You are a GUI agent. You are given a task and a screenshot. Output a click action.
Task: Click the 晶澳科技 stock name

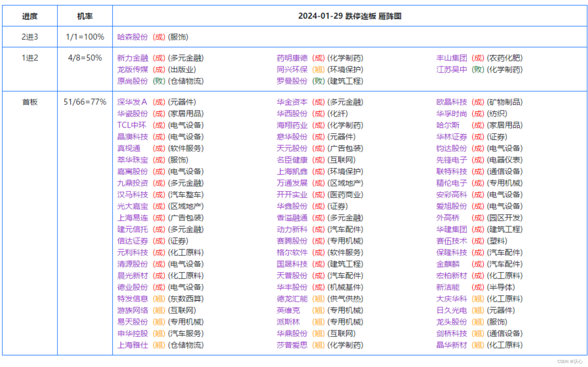coord(132,137)
